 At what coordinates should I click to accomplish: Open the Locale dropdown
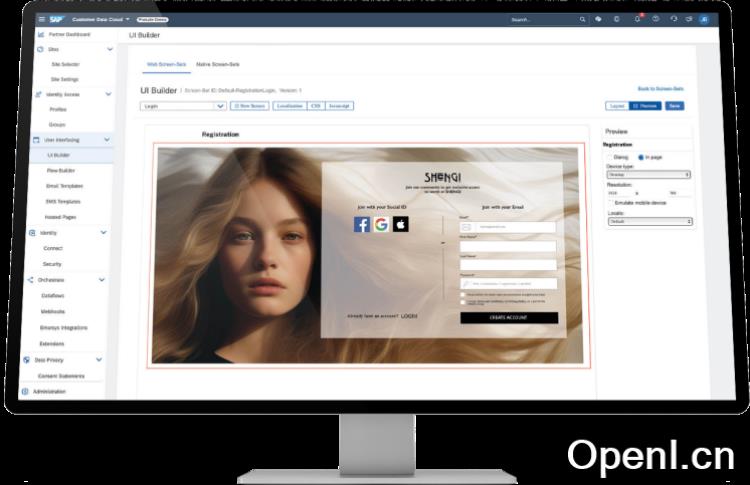pos(650,221)
